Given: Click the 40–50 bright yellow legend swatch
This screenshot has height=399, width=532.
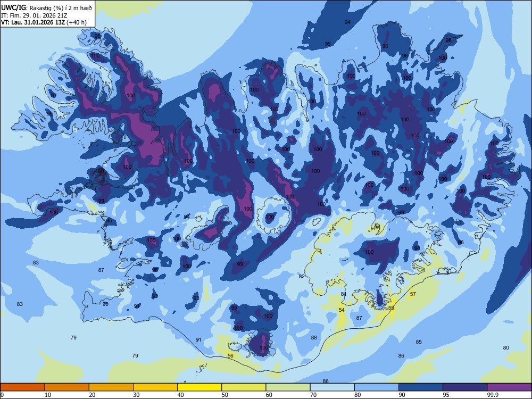Looking at the screenshot, I should (199, 387).
